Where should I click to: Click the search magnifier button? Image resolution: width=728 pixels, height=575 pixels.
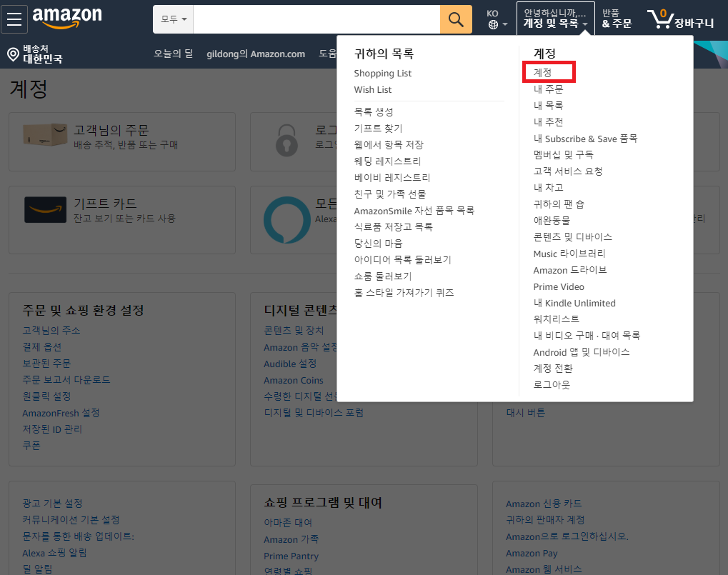point(456,19)
